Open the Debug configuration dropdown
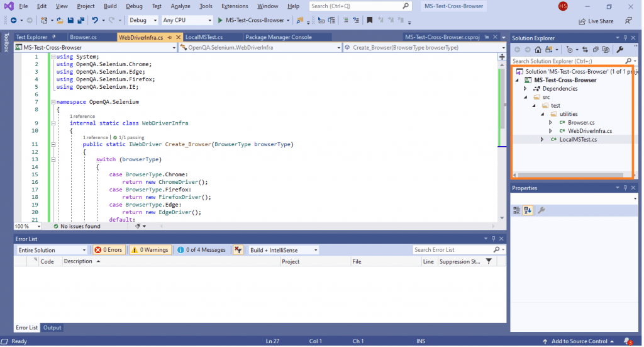 click(142, 20)
